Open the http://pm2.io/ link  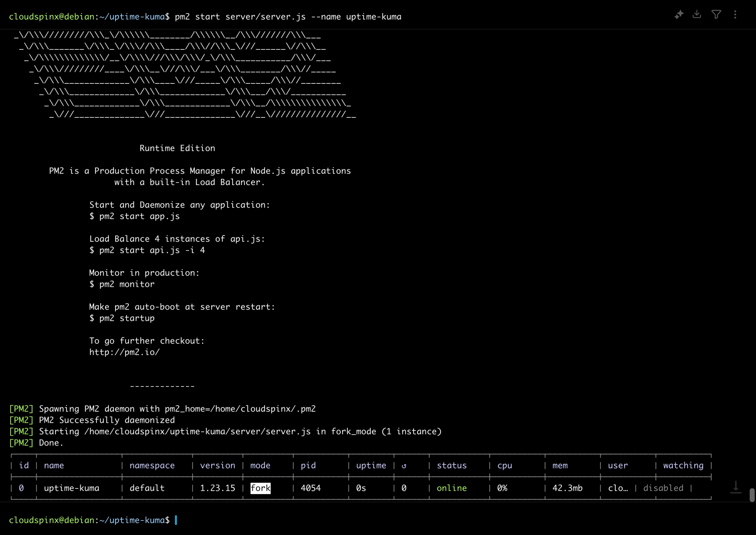[124, 352]
